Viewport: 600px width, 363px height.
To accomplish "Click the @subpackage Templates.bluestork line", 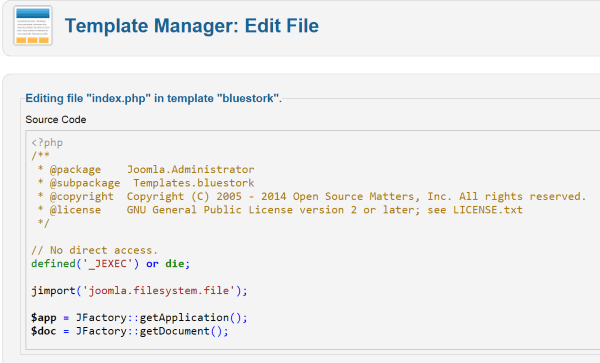I will [146, 183].
